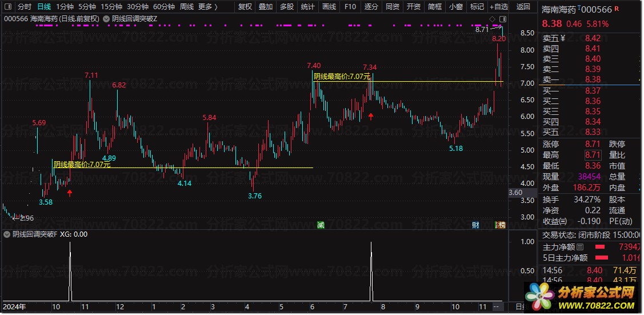Click the 复权 toolbar button
Image resolution: width=644 pixels, height=315 pixels.
(x=245, y=6)
